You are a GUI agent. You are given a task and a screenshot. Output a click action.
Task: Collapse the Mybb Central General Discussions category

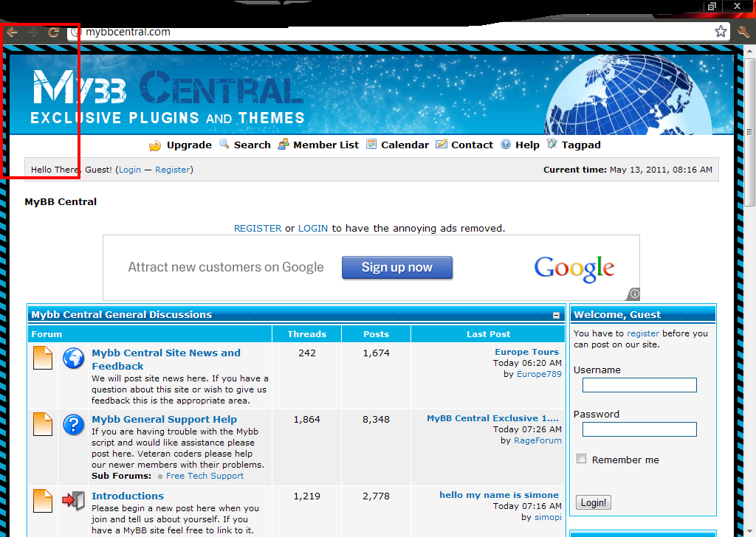[557, 315]
